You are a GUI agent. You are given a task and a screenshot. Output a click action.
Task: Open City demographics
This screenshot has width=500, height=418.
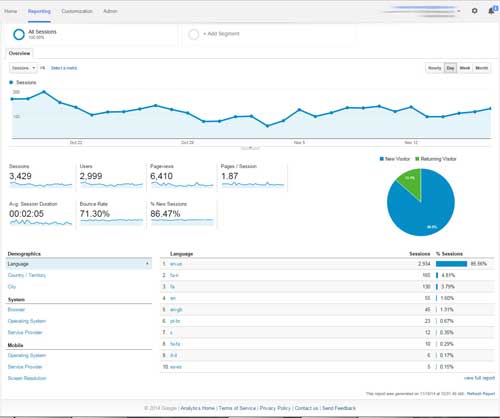(x=12, y=287)
